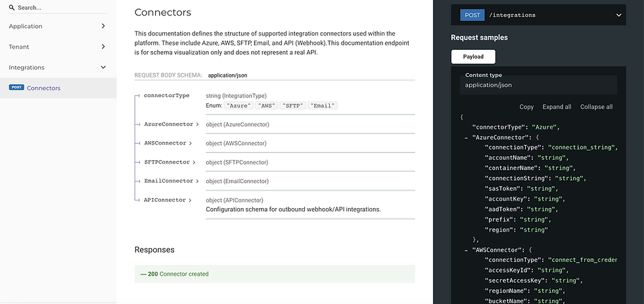This screenshot has width=644, height=304.
Task: Expand the APIConnector schema property
Action: (168, 200)
